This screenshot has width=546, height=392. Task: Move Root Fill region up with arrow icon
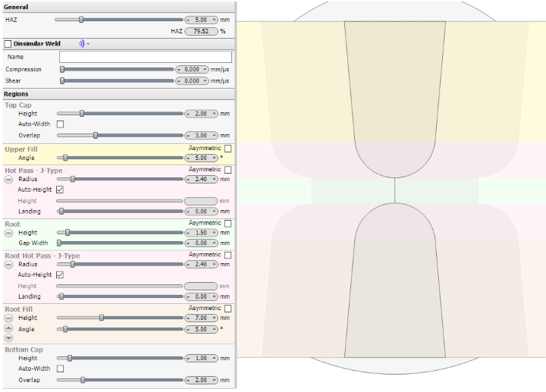[x=8, y=329]
